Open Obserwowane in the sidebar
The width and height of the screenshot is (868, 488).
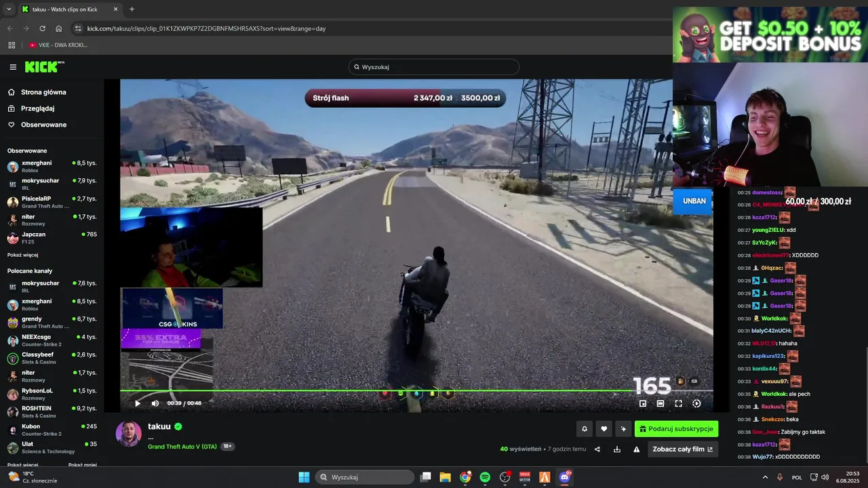click(x=43, y=125)
